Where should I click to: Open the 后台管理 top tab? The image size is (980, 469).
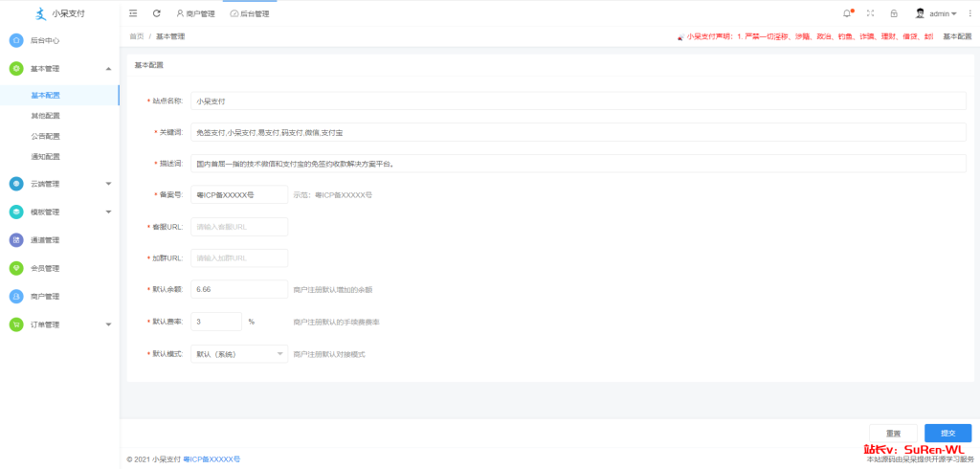point(250,13)
